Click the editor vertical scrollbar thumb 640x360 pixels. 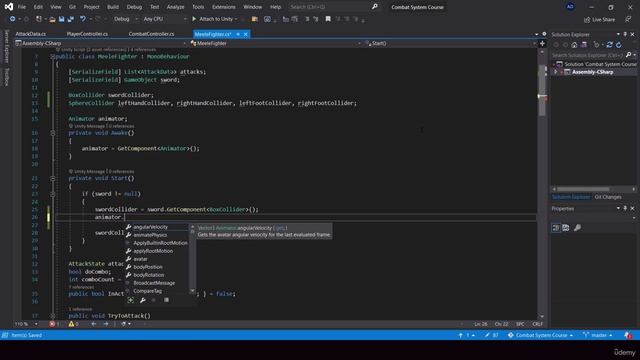click(542, 91)
